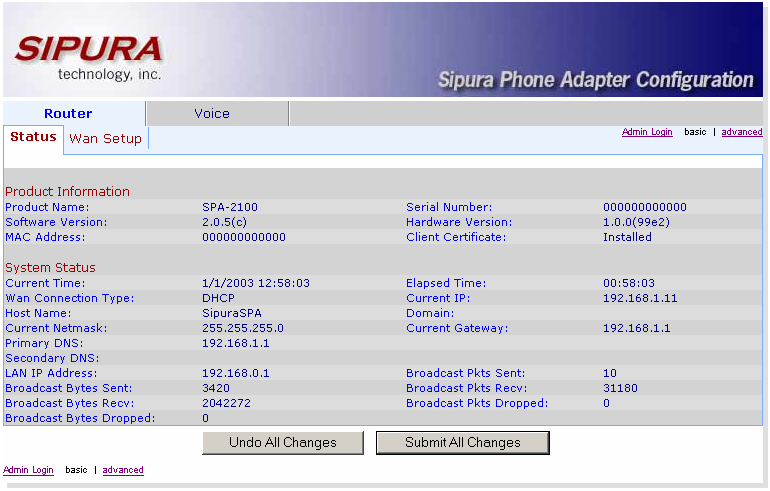
Task: Click the Broadcast Bytes Dropped value 0
Action: click(x=205, y=418)
